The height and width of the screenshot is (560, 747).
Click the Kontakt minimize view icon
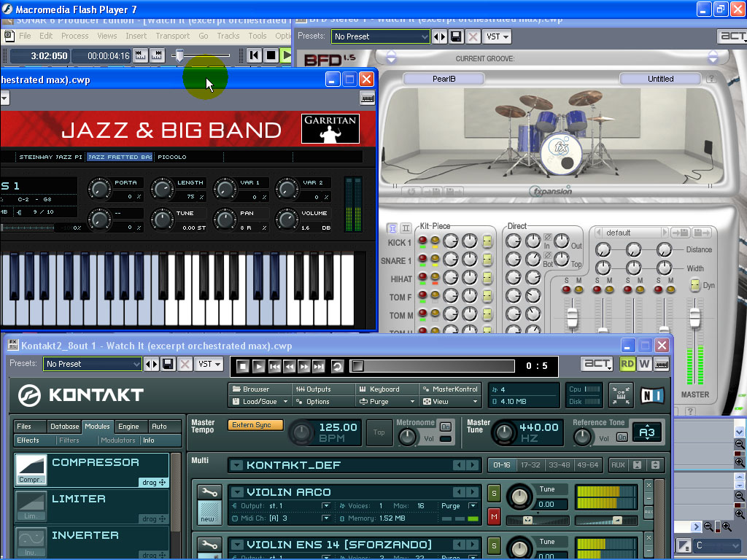click(x=622, y=396)
